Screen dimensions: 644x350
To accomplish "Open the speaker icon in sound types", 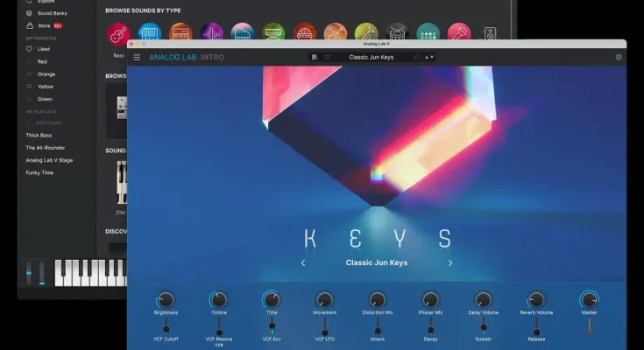I will click(490, 33).
